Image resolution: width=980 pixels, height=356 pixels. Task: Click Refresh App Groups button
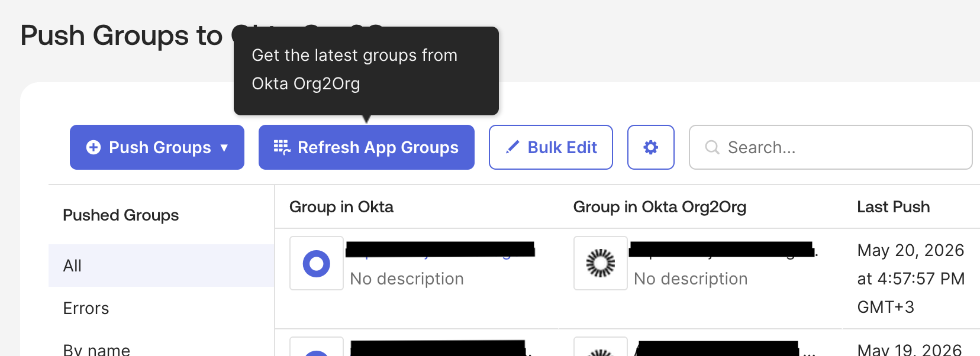366,147
